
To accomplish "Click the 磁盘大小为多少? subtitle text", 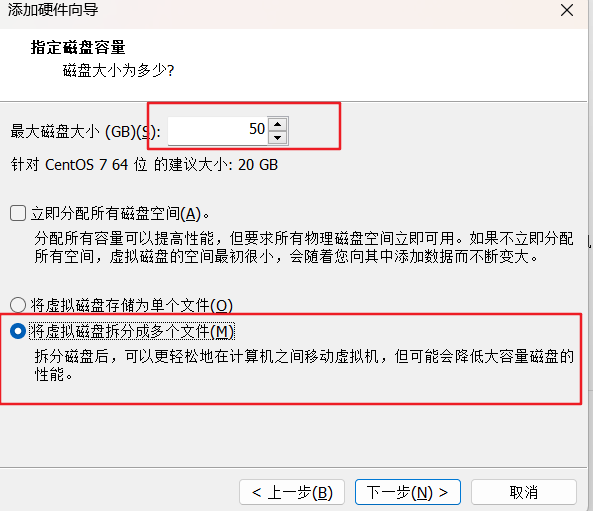I will (118, 70).
